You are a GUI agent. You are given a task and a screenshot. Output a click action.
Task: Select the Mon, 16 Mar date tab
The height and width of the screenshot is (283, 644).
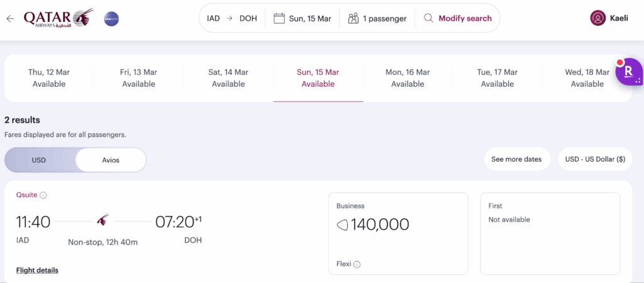(408, 78)
